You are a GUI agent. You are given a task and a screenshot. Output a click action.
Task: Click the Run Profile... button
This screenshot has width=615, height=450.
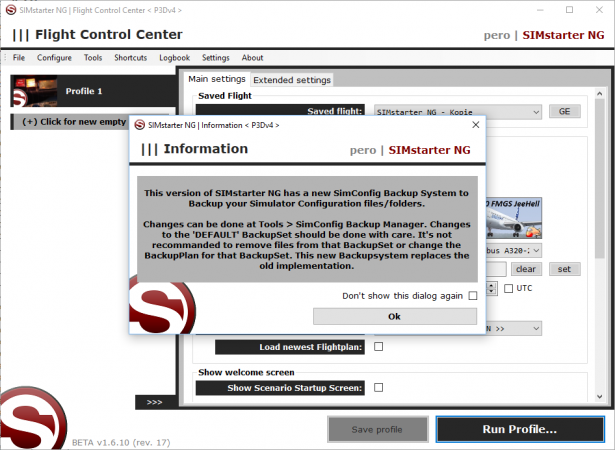520,429
